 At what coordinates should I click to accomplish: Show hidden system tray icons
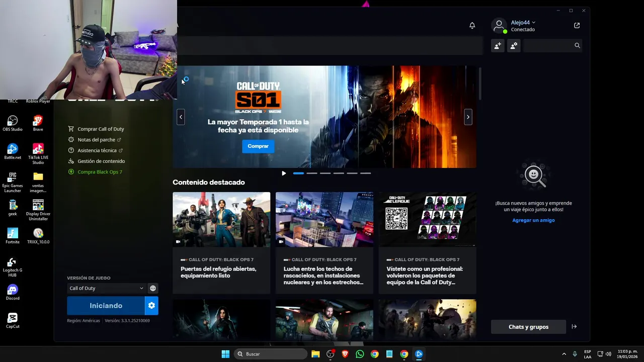564,354
